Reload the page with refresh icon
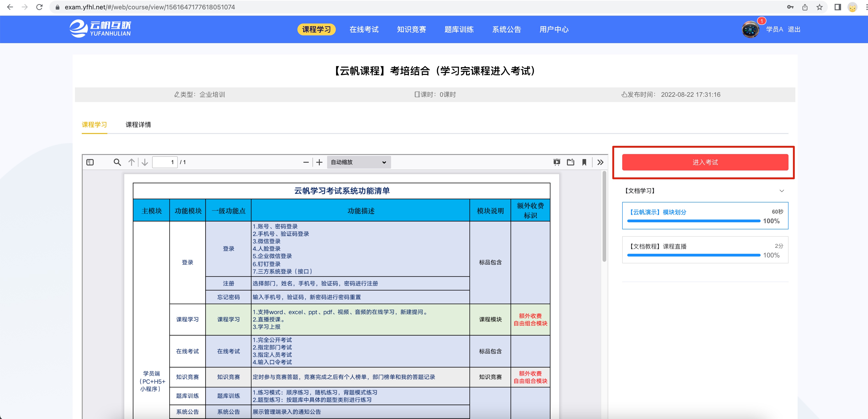 tap(40, 7)
